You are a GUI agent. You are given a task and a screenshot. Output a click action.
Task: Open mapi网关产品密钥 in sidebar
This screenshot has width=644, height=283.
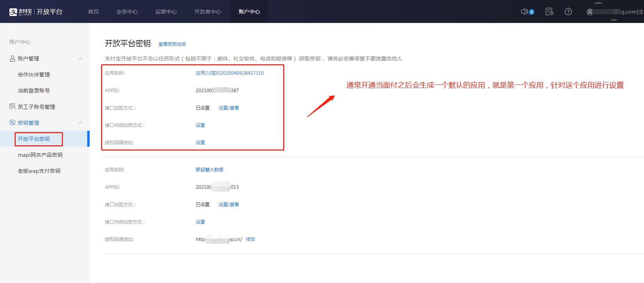tap(40, 155)
